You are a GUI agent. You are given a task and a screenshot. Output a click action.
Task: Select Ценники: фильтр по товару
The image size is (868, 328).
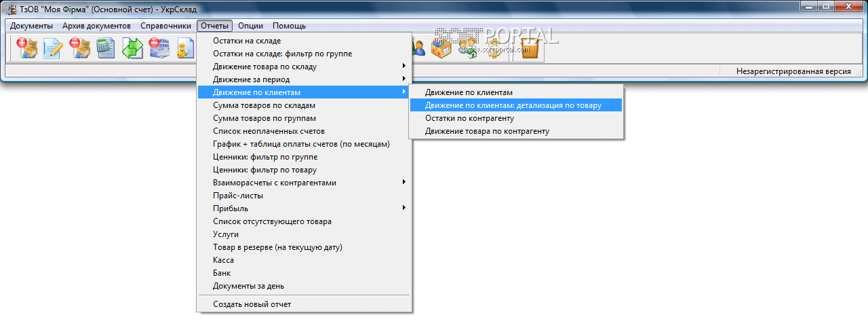tap(304, 170)
